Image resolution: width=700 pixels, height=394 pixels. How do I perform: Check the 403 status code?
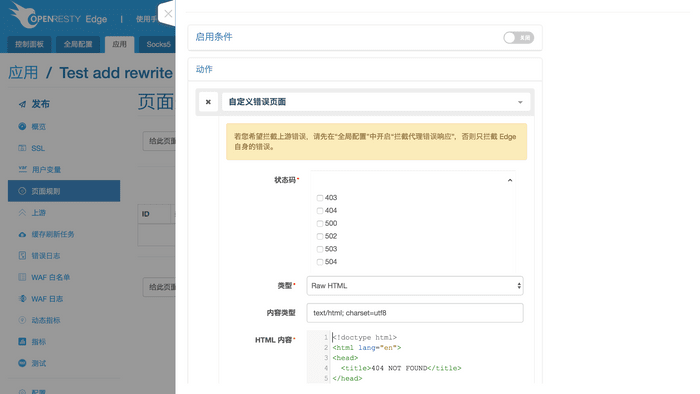[x=320, y=198]
